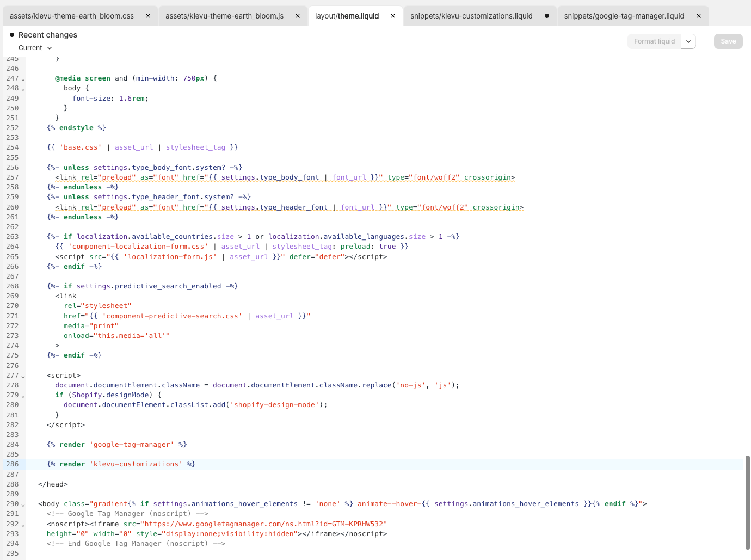Click on 'google-tag-manager' render string

click(132, 445)
